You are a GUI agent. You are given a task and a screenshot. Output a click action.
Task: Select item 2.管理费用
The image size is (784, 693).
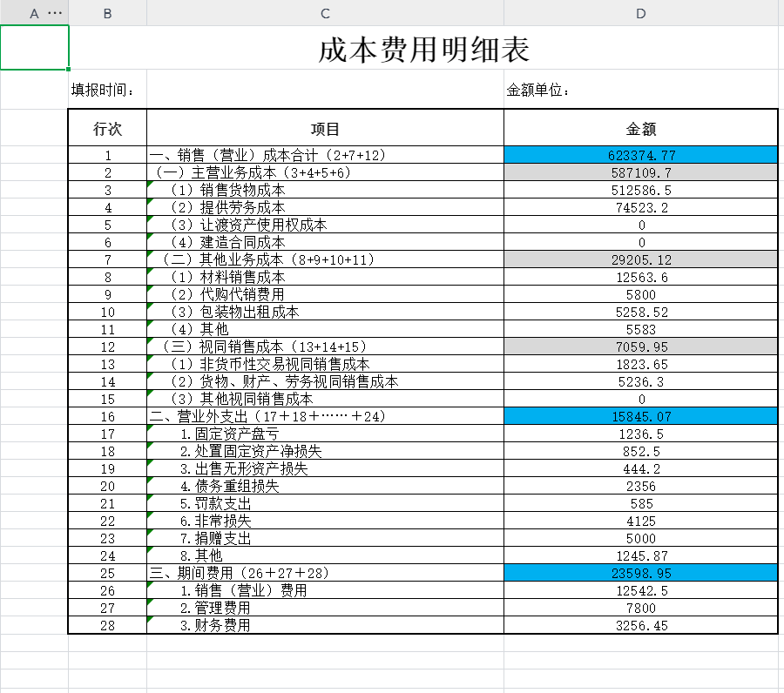(x=325, y=608)
